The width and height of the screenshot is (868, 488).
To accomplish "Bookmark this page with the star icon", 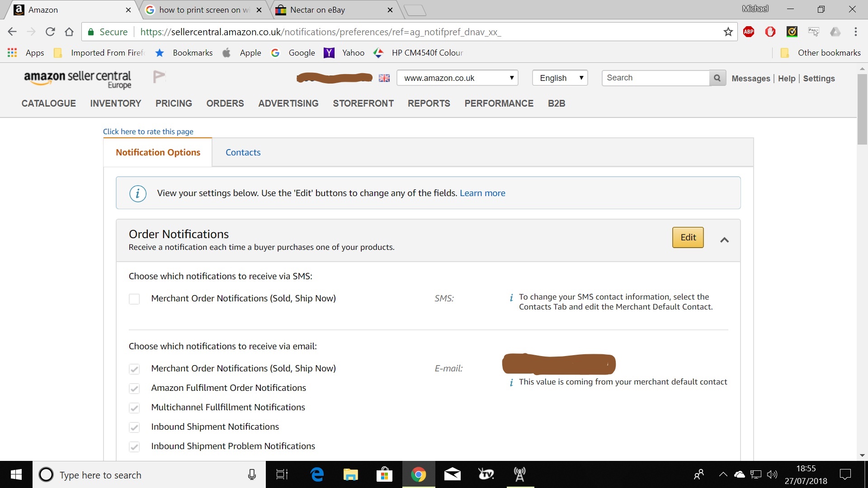I will coord(728,32).
